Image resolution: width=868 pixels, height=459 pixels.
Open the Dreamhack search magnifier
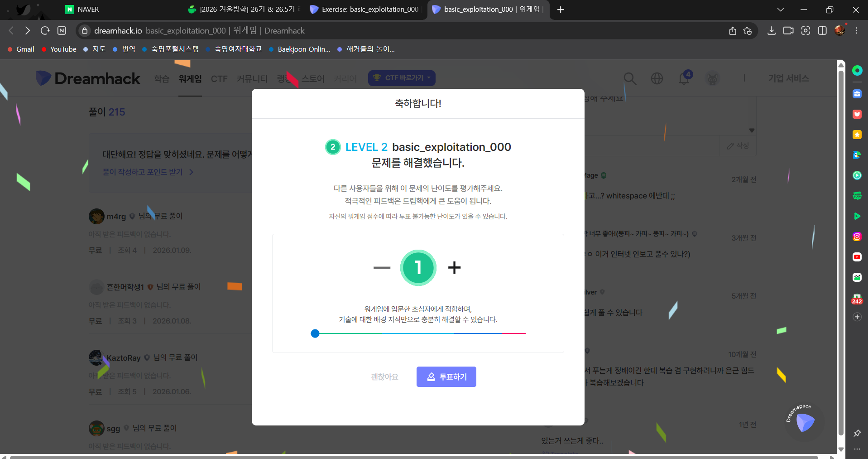point(630,78)
